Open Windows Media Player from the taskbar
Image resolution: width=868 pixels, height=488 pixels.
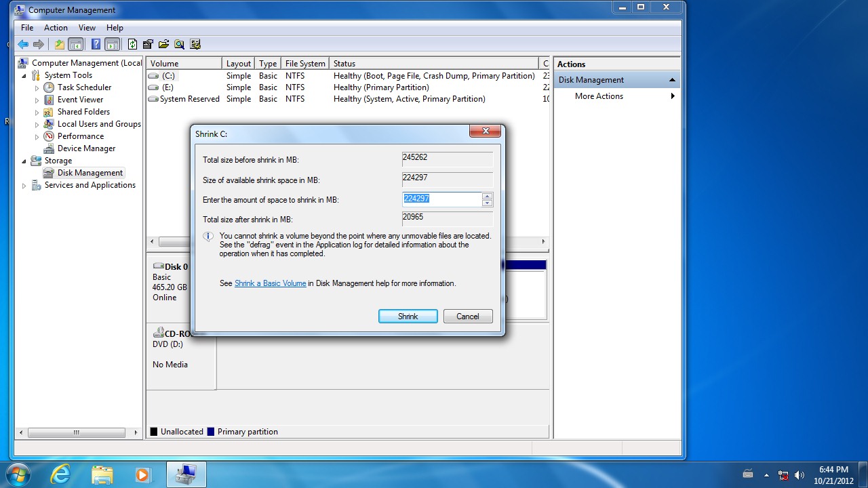click(142, 474)
